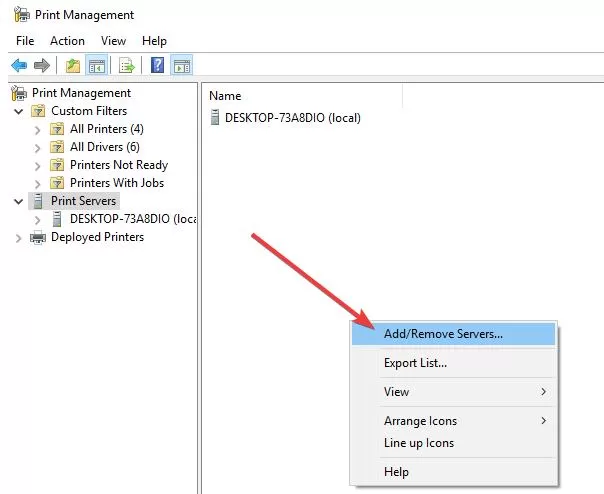Choose Line up Icons from context menu
The image size is (604, 494).
coord(453,443)
